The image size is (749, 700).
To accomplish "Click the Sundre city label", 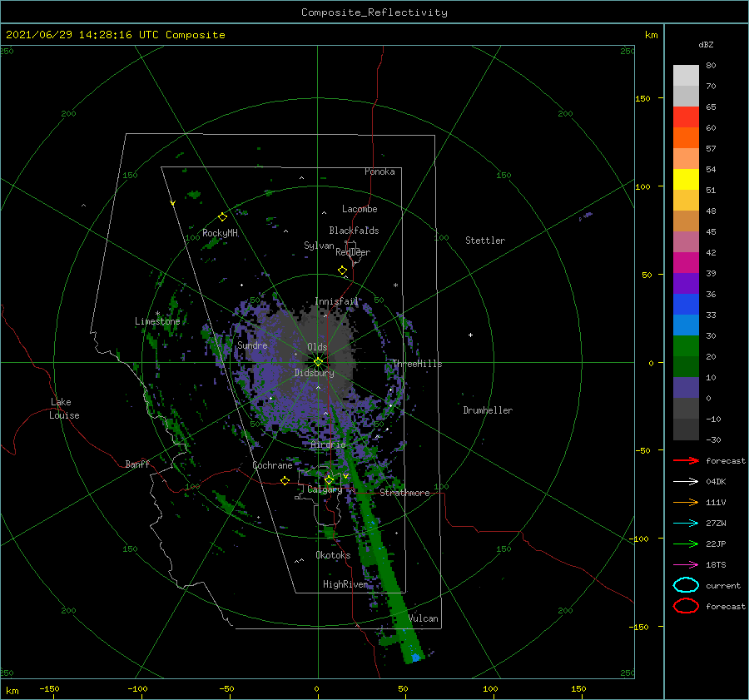I will (x=252, y=345).
